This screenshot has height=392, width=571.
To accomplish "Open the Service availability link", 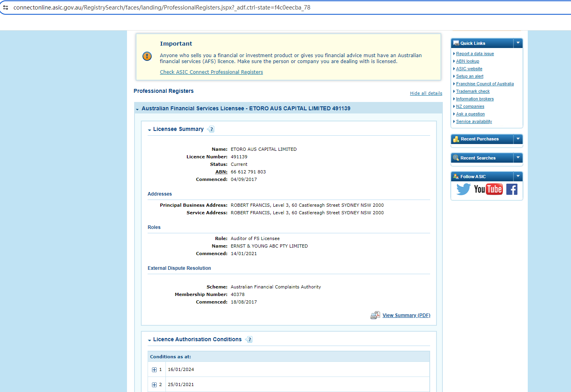I will 474,121.
